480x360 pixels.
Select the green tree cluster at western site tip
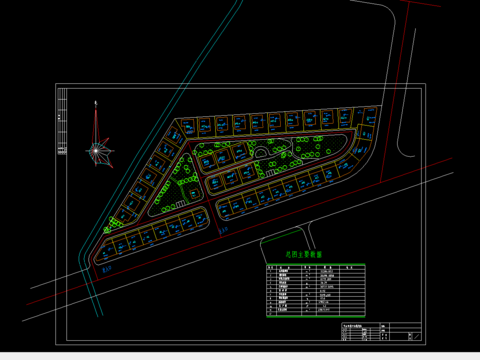point(112,225)
